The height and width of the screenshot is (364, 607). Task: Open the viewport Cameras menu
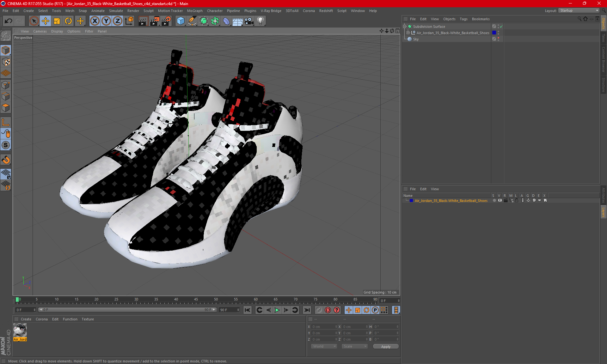[40, 31]
